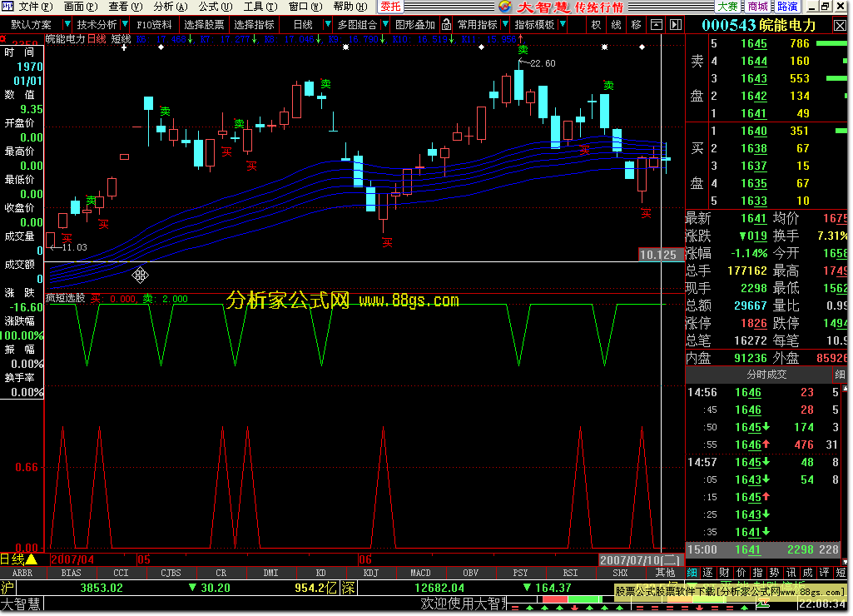This screenshot has width=853, height=616.
Task: Switch to the 价 bottom tab
Action: click(741, 573)
